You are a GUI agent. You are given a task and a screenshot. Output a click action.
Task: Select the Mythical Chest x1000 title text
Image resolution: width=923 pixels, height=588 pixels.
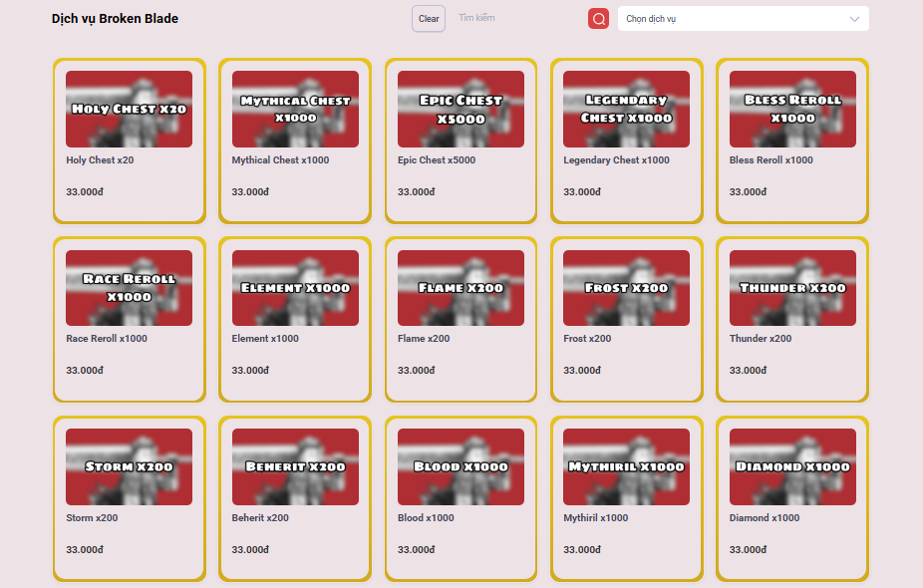[x=280, y=160]
